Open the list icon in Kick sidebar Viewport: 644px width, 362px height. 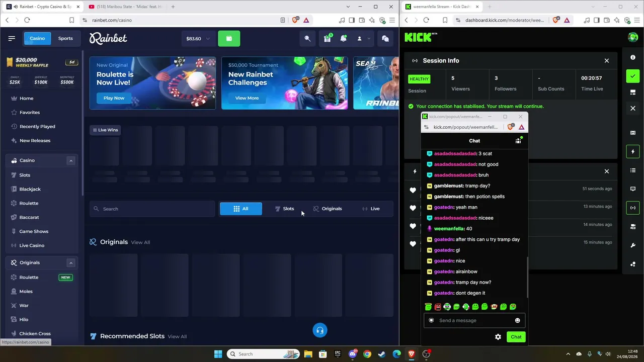(x=633, y=170)
